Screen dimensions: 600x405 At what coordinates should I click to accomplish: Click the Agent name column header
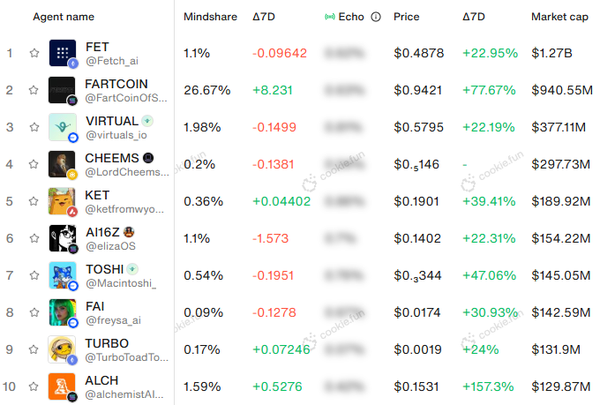(64, 17)
